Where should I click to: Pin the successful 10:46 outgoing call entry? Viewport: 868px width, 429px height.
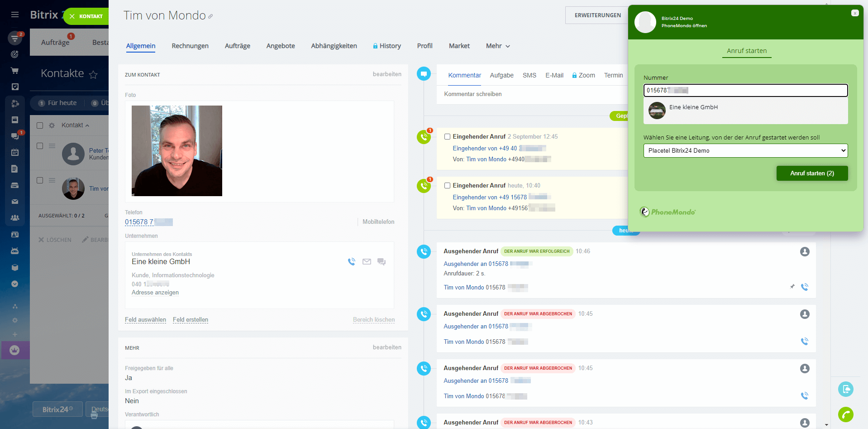click(792, 287)
